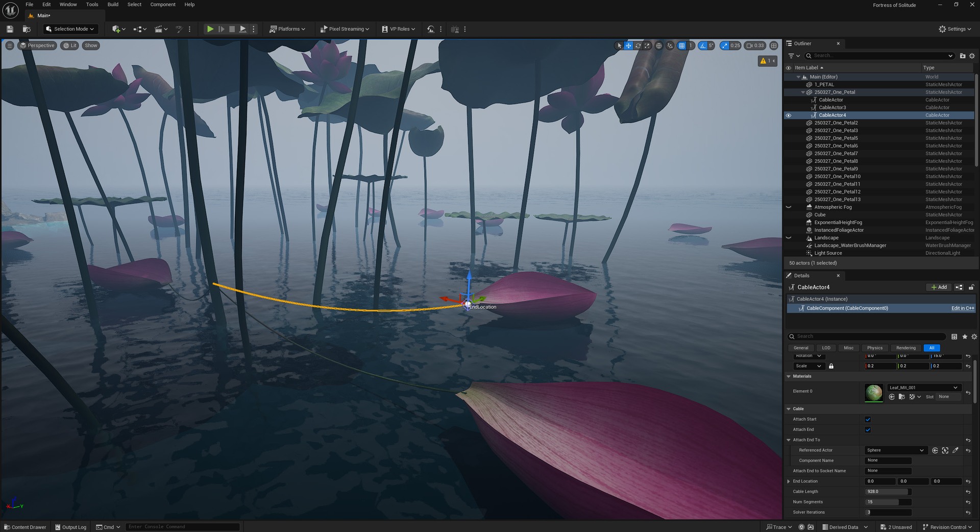The height and width of the screenshot is (532, 980).
Task: Toggle the Attach End checkbox
Action: [x=868, y=429]
